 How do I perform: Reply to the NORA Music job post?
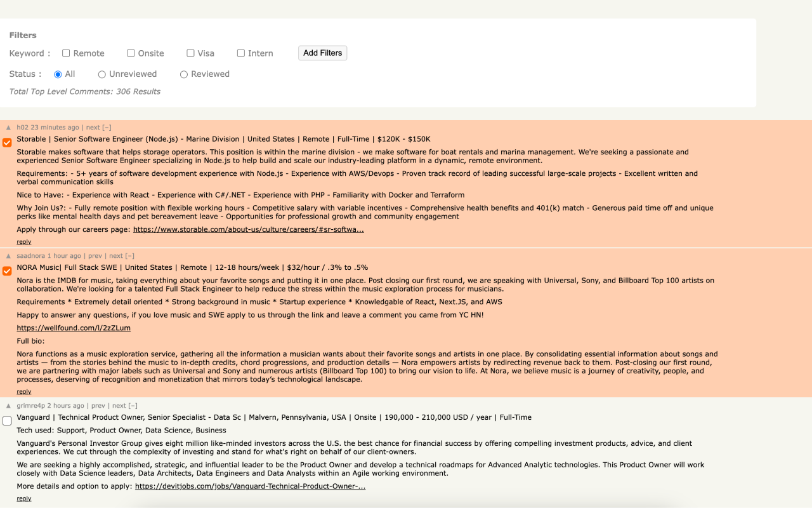click(x=24, y=392)
